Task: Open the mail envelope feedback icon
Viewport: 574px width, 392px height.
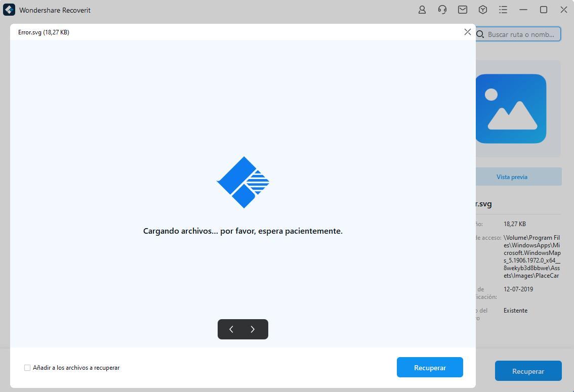Action: pyautogui.click(x=462, y=10)
